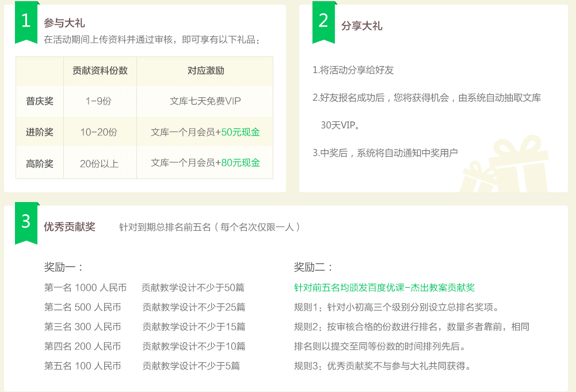
Task: Click the 奖励二 subheading
Action: [x=314, y=268]
